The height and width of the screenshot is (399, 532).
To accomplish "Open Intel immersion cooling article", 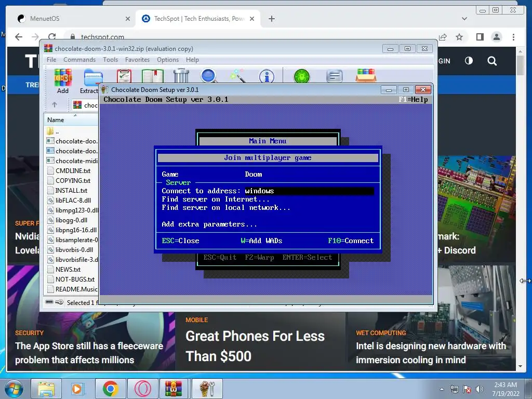I will coord(431,353).
